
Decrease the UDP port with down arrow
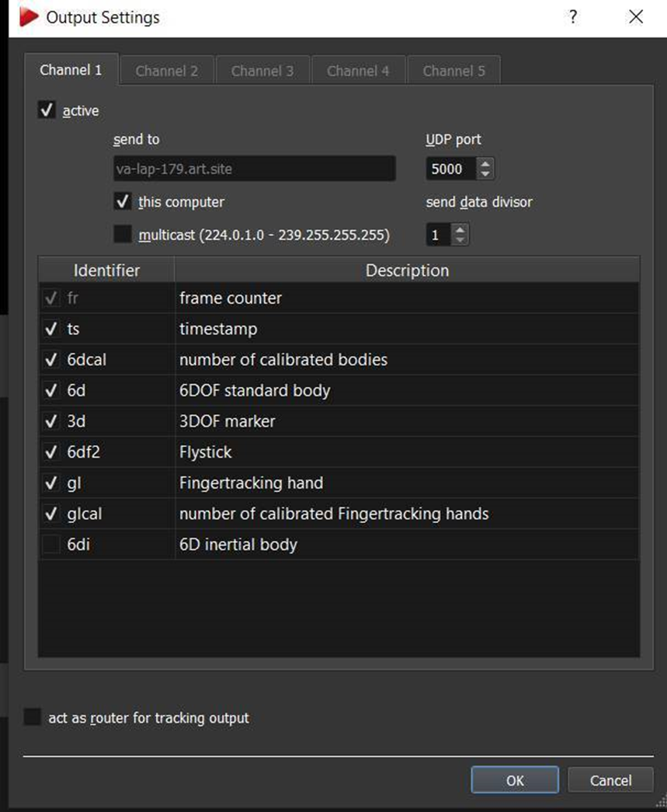[x=485, y=174]
